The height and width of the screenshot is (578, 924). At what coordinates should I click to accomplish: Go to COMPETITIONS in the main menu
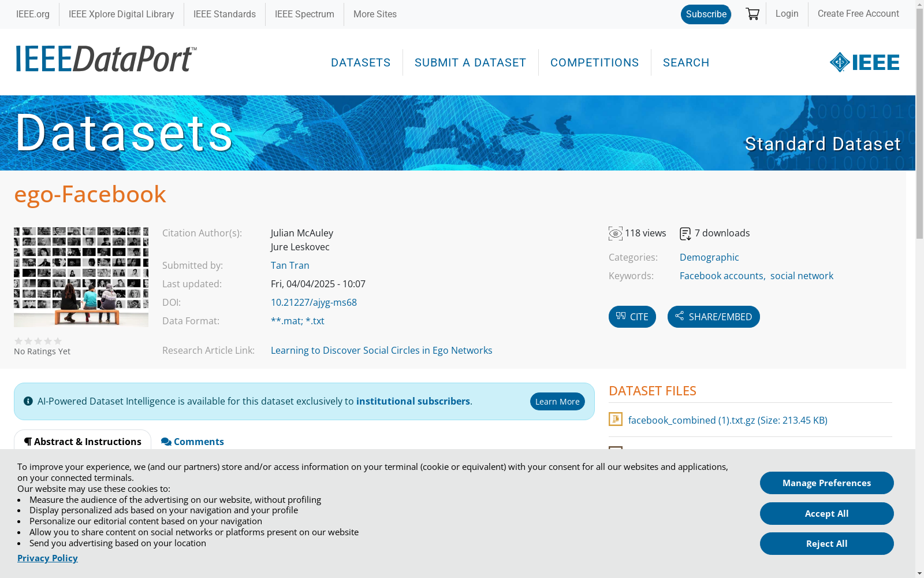pyautogui.click(x=595, y=62)
